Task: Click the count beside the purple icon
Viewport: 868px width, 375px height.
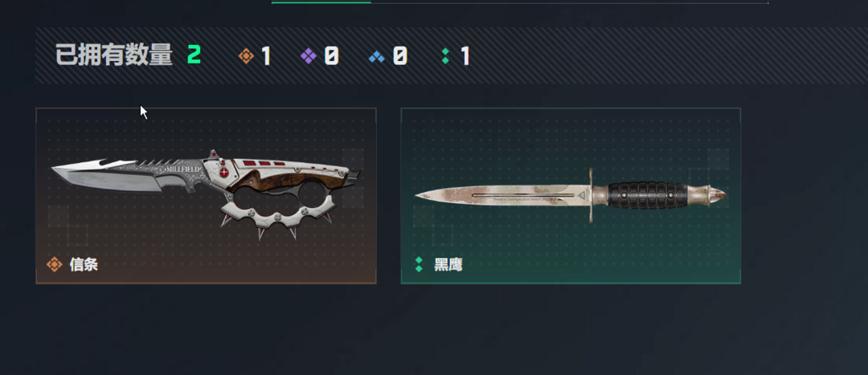Action: [331, 56]
